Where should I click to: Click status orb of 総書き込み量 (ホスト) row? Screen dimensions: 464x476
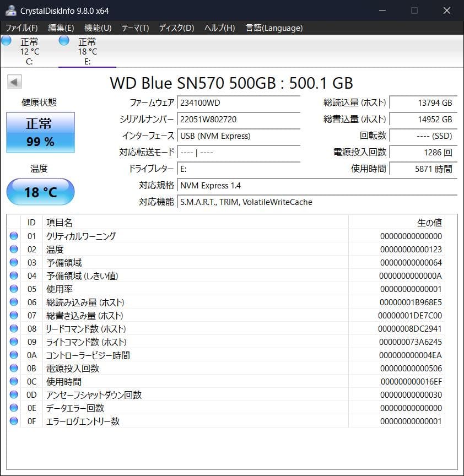[14, 316]
